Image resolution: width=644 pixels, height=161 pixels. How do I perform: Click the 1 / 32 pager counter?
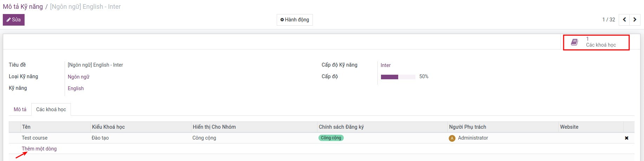(609, 20)
